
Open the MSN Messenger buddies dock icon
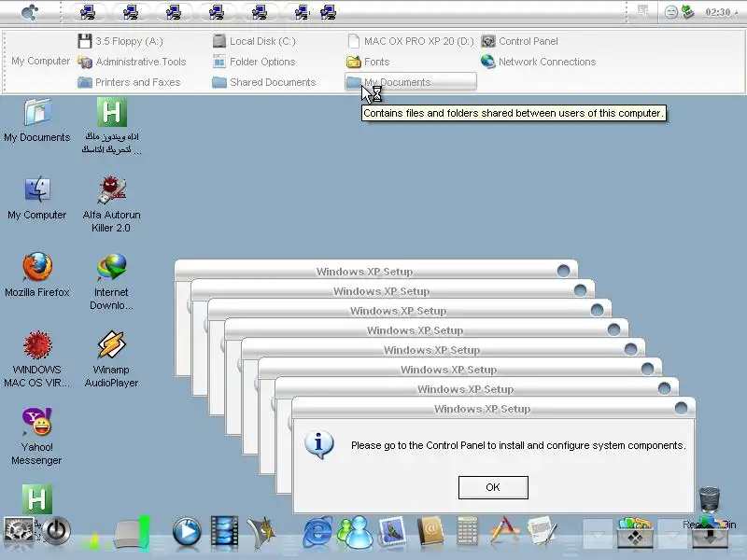pyautogui.click(x=356, y=531)
